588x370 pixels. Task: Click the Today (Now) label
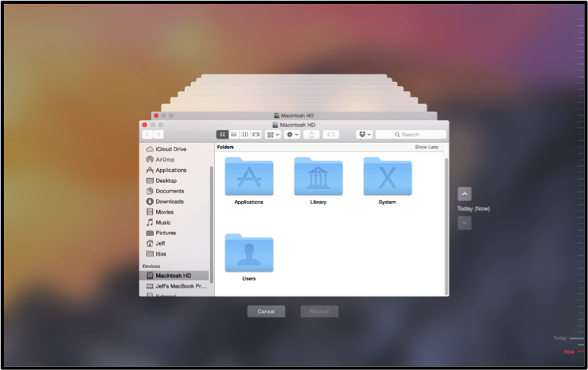[x=473, y=209]
